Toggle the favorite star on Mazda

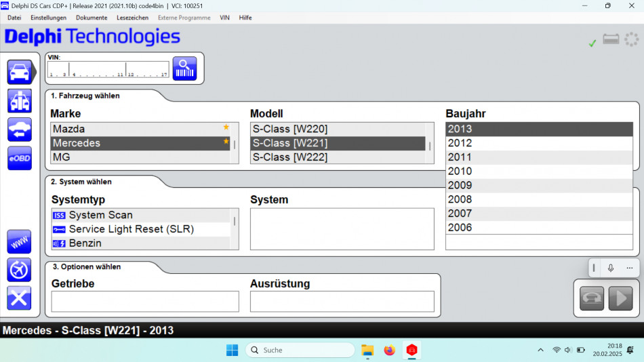pos(226,127)
